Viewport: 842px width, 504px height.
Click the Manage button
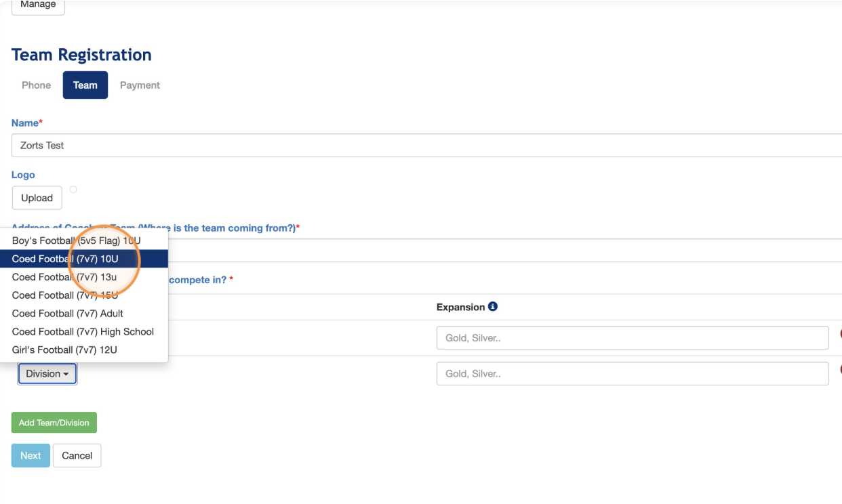coord(38,5)
